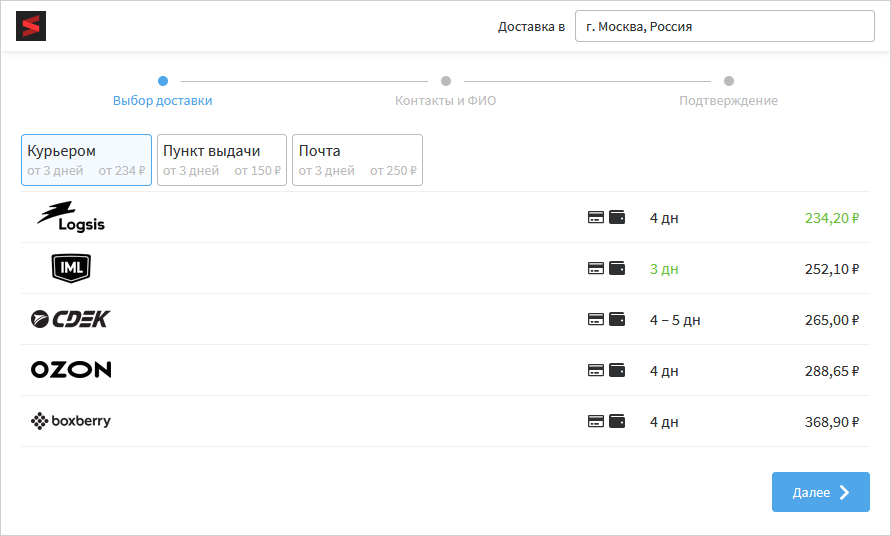Switch to Пункт выдачи delivery tab
The width and height of the screenshot is (891, 536).
point(222,160)
